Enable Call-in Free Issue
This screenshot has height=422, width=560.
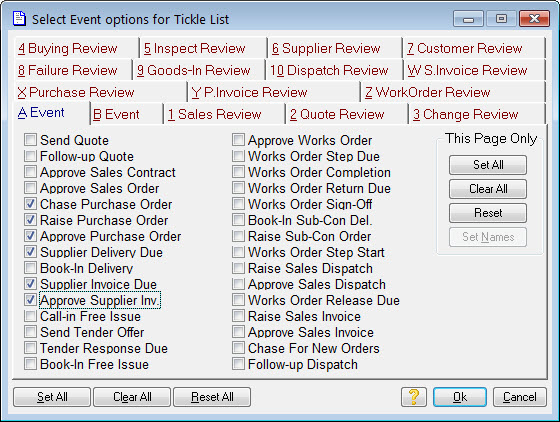coord(30,316)
